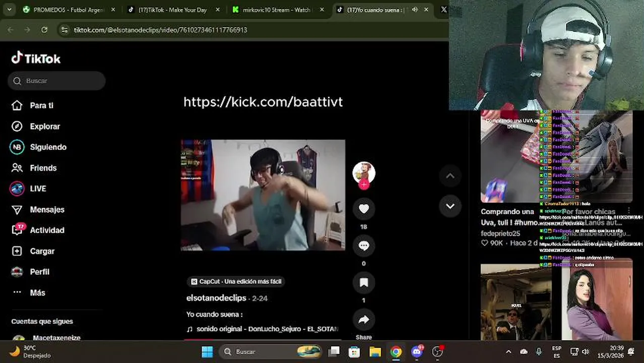Image resolution: width=644 pixels, height=363 pixels.
Task: Click the microphone tray icon
Action: coord(539,351)
